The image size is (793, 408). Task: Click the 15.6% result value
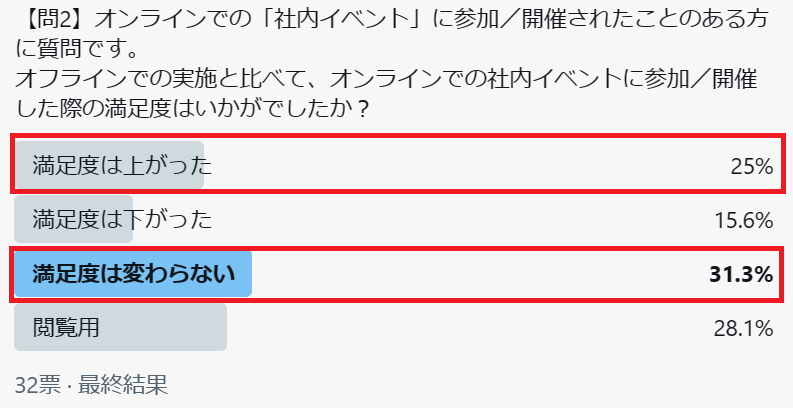pos(744,220)
